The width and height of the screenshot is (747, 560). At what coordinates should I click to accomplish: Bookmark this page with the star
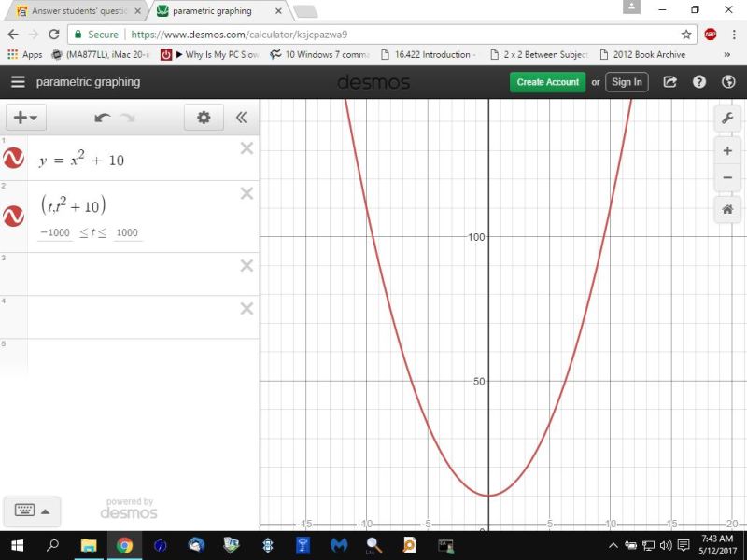(x=686, y=35)
